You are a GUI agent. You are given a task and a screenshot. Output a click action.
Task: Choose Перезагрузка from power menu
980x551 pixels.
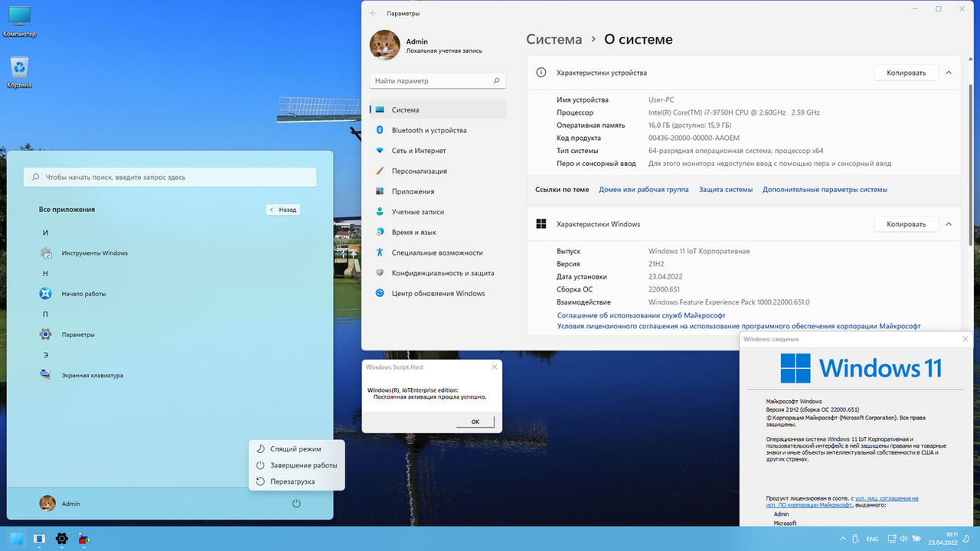297,481
